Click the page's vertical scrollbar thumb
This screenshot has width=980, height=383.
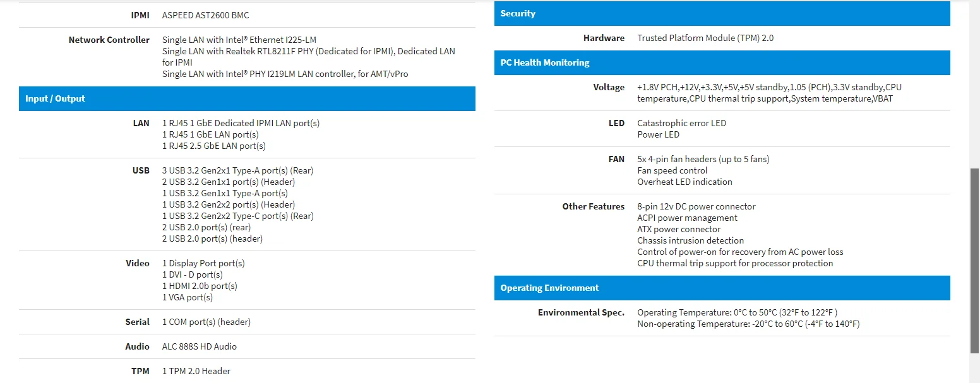point(974,261)
